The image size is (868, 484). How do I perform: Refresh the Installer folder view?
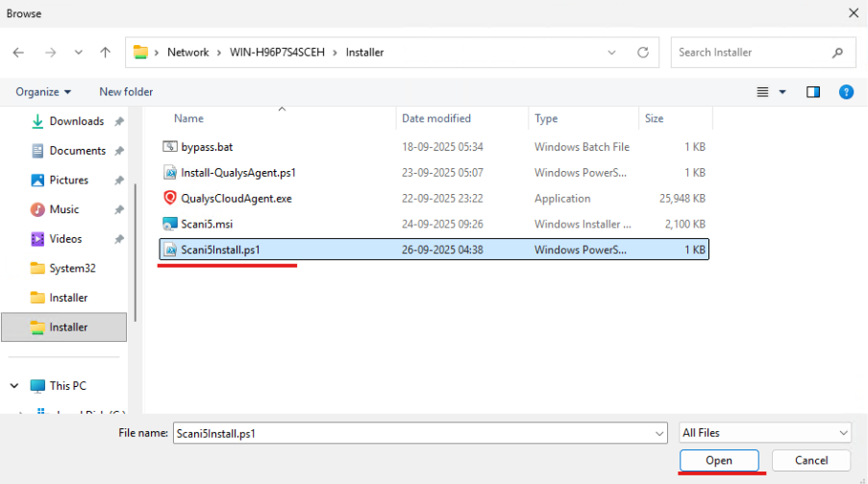(x=641, y=53)
